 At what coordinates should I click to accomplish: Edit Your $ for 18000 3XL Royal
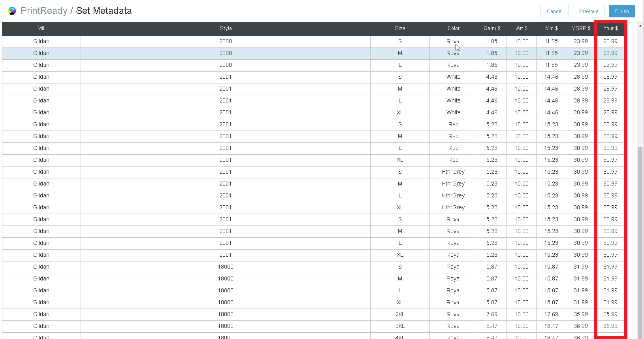click(610, 326)
